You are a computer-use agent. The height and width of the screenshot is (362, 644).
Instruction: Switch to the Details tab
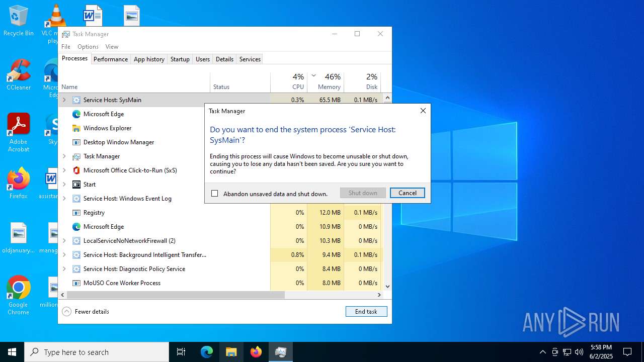pos(224,59)
